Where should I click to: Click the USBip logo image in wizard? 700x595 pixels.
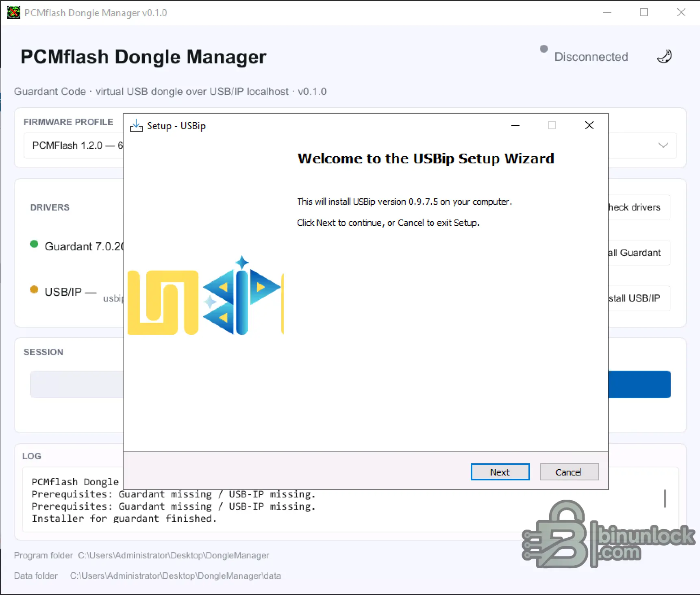click(x=206, y=295)
